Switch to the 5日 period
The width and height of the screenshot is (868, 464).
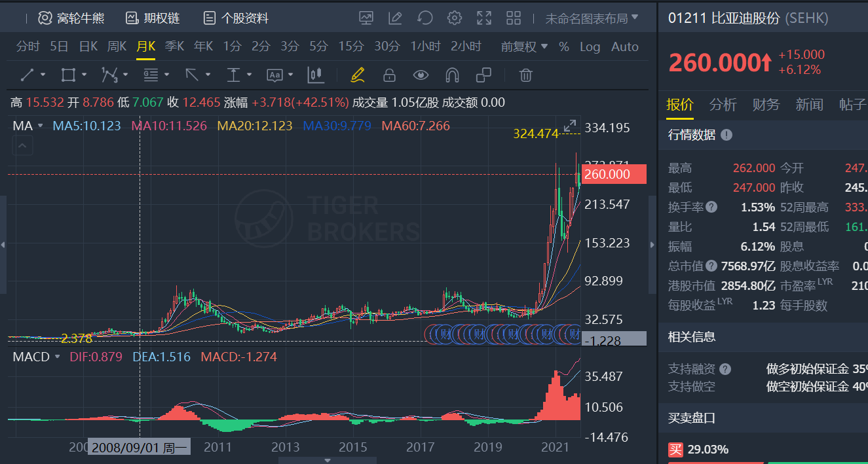(x=59, y=46)
